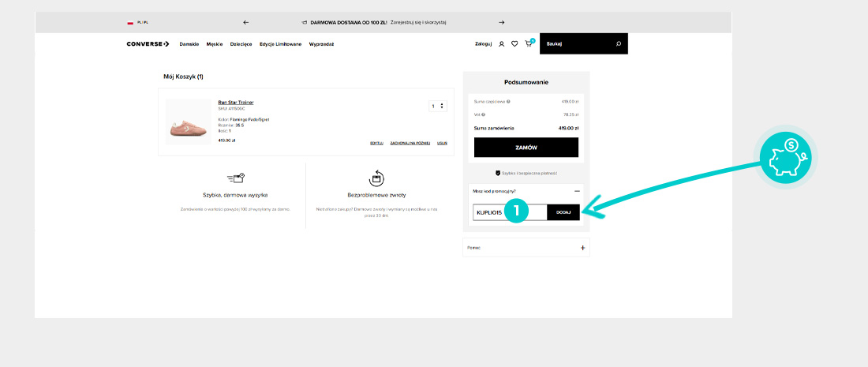868x367 pixels.
Task: Open the Męskie menu
Action: click(x=214, y=44)
